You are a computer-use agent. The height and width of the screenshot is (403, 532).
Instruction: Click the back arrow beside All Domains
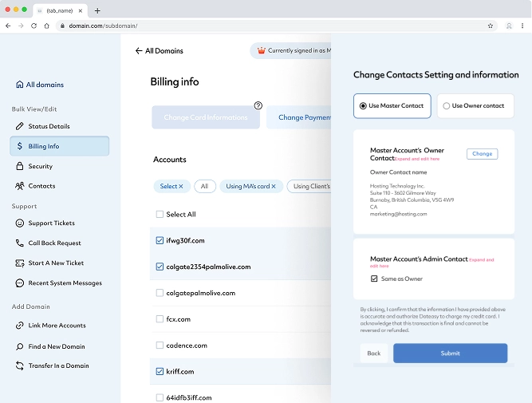point(139,51)
